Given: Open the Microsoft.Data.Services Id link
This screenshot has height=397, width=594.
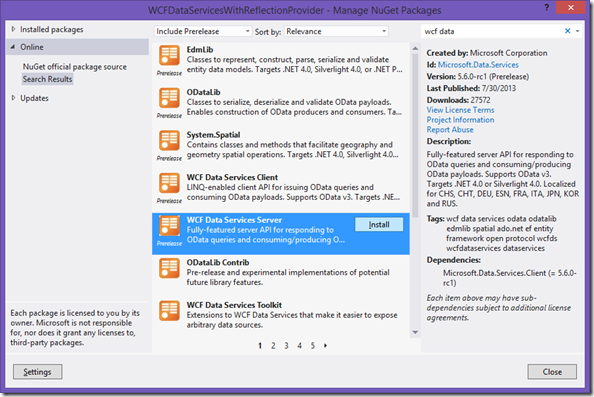Looking at the screenshot, I should (x=478, y=65).
